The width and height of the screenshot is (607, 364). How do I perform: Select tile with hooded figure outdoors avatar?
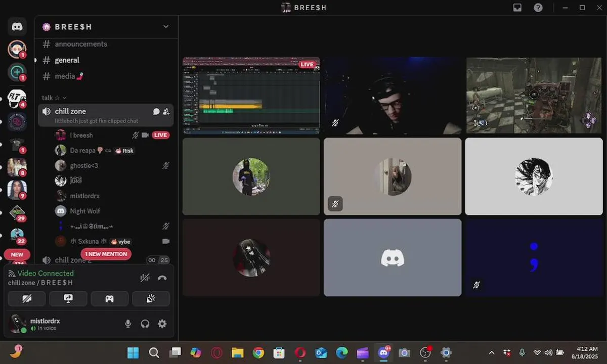click(251, 176)
